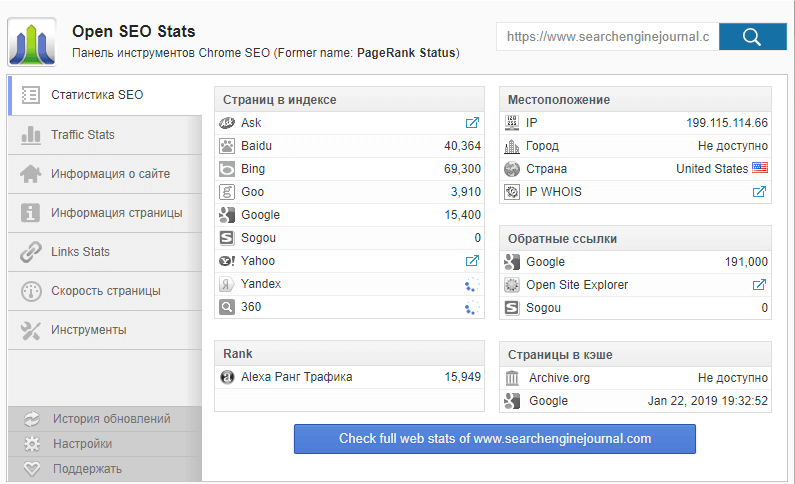This screenshot has width=795, height=484.
Task: Open the Статистика SEO tab
Action: click(105, 95)
